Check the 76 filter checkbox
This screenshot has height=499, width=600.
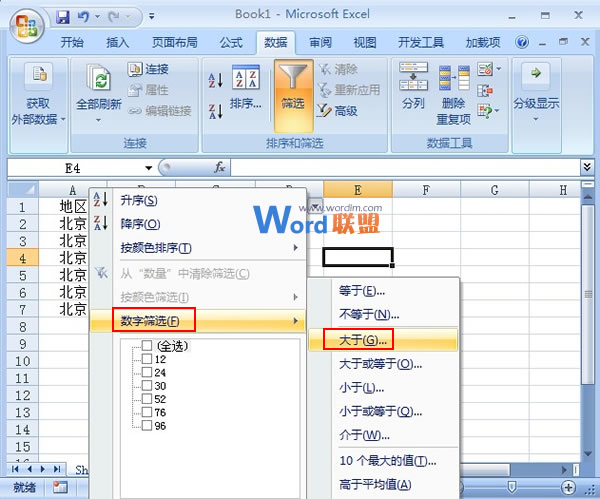(x=147, y=412)
